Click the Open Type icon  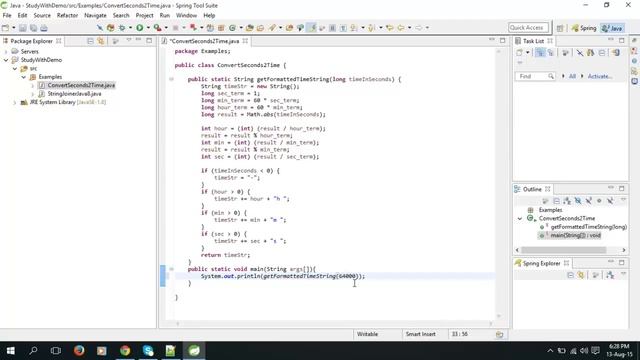click(249, 28)
